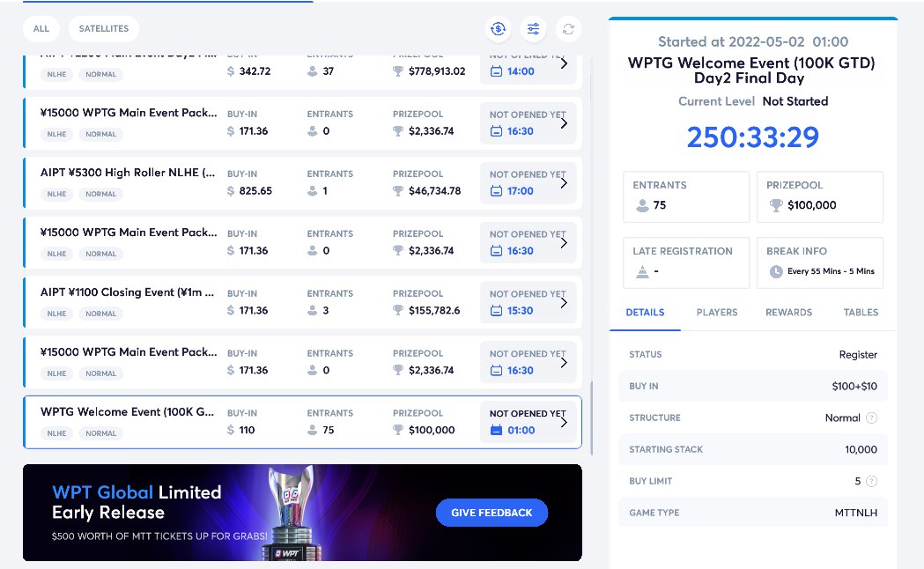The height and width of the screenshot is (569, 924).
Task: Click the NLHE tag in the High Roller row
Action: point(56,194)
